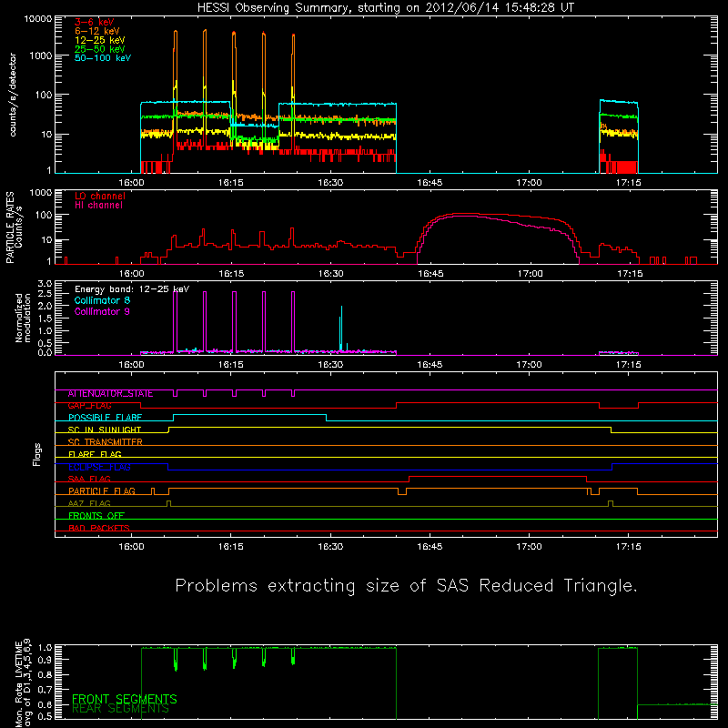Click the GAP_FLAG label
728x728 pixels.
[x=89, y=406]
